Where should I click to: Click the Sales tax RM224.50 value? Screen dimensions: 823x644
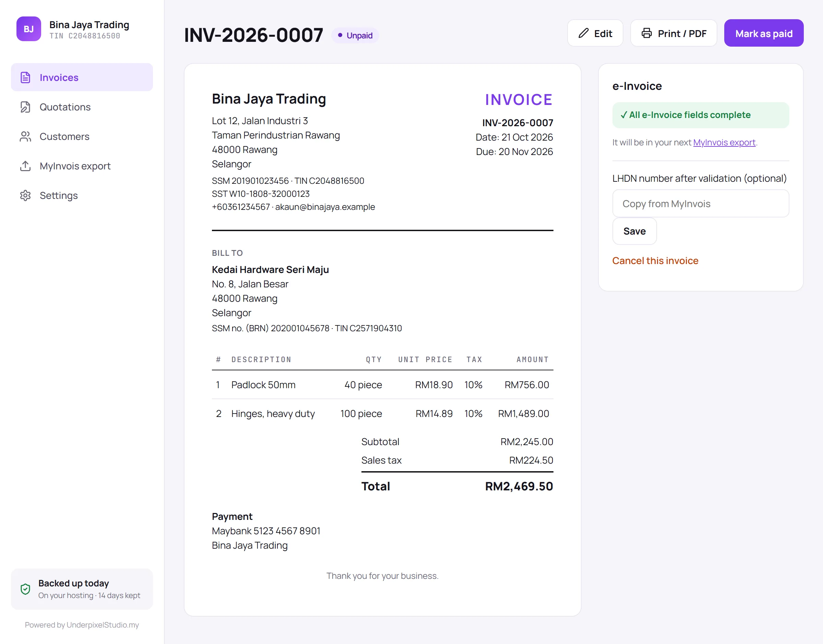(531, 461)
